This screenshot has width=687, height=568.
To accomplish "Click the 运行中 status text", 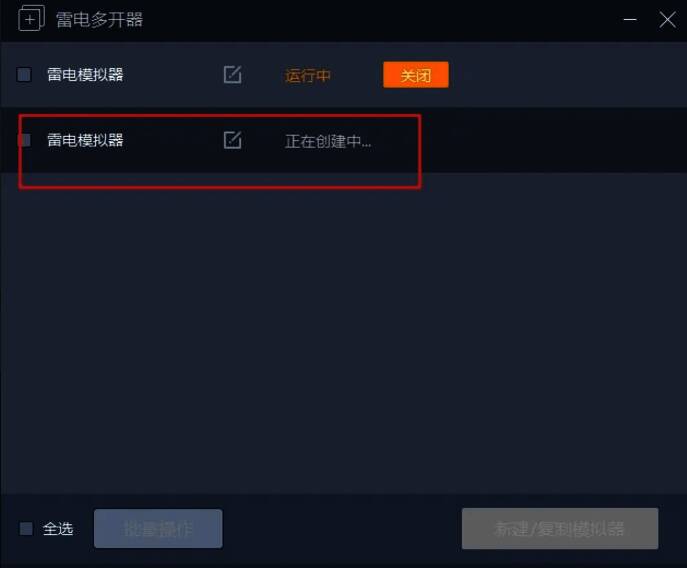I will click(x=308, y=75).
